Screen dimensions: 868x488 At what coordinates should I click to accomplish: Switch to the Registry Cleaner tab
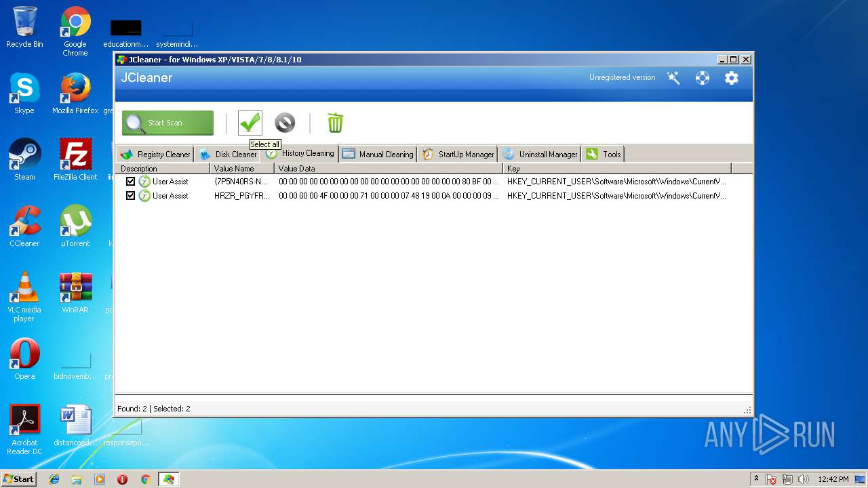[x=155, y=154]
